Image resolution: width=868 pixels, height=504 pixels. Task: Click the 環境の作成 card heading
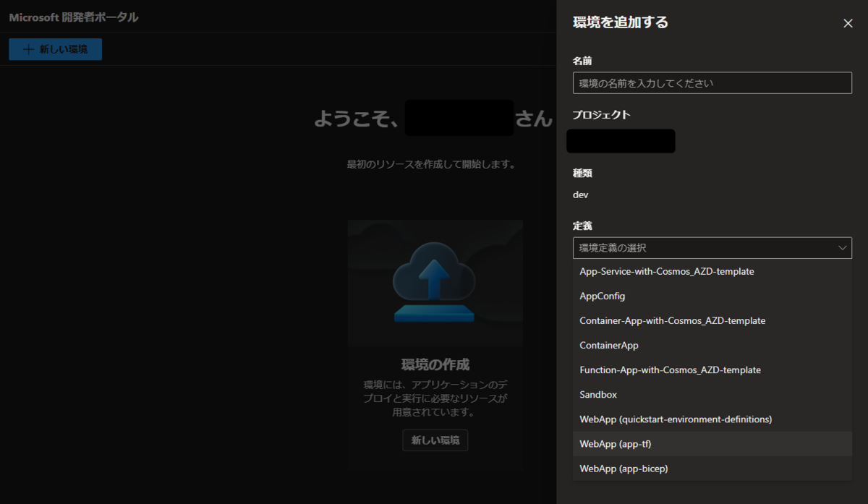(x=435, y=364)
